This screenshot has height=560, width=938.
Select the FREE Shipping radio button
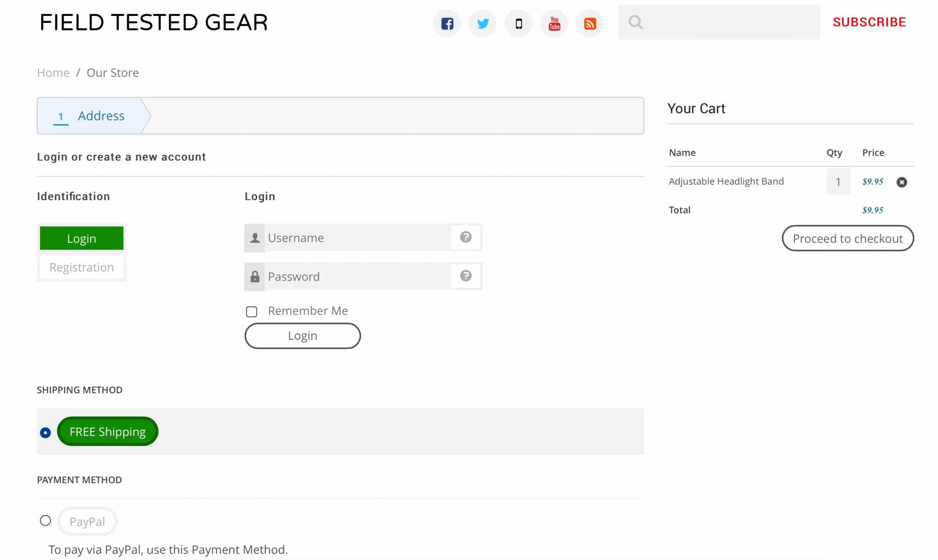coord(45,433)
